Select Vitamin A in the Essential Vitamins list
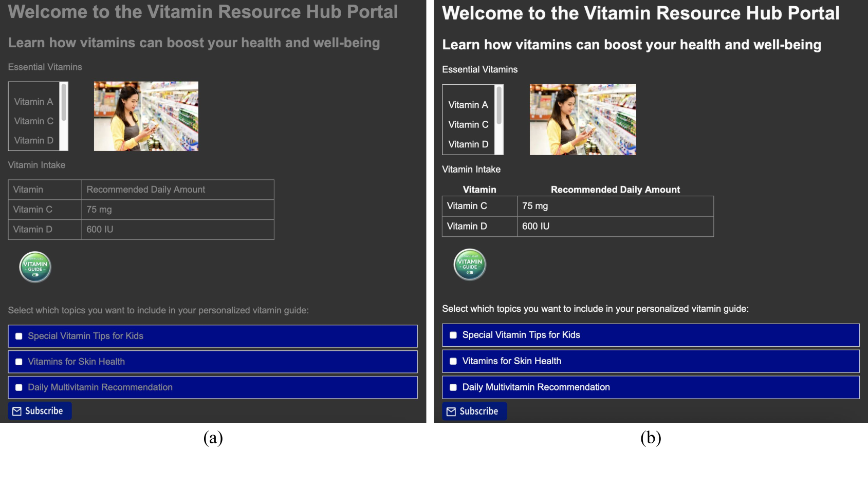The image size is (868, 488). point(33,101)
